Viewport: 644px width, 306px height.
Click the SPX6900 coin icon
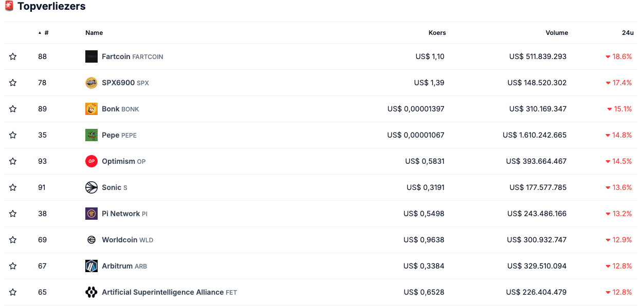[x=91, y=83]
